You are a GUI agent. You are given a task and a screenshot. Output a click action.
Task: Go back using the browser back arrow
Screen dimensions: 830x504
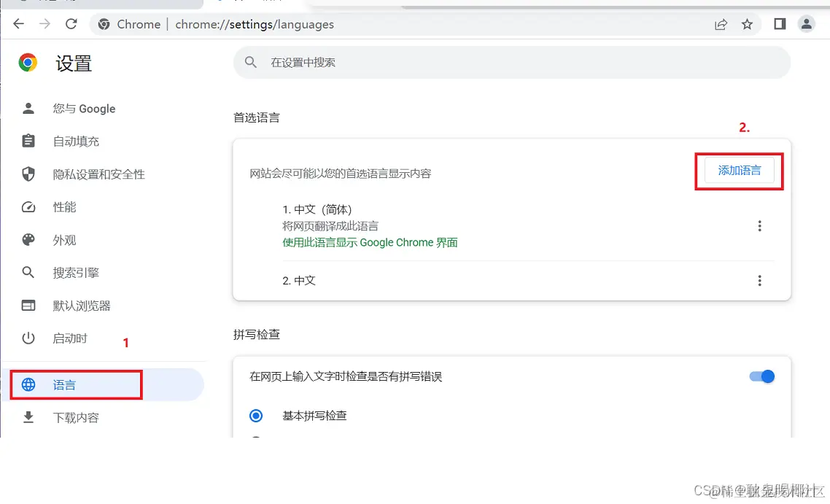[18, 24]
